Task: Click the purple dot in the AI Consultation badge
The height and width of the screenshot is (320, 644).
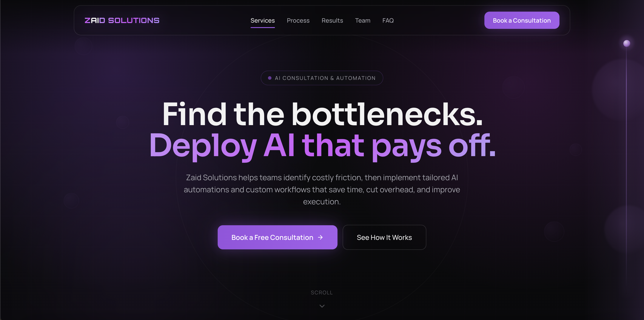Action: 270,78
